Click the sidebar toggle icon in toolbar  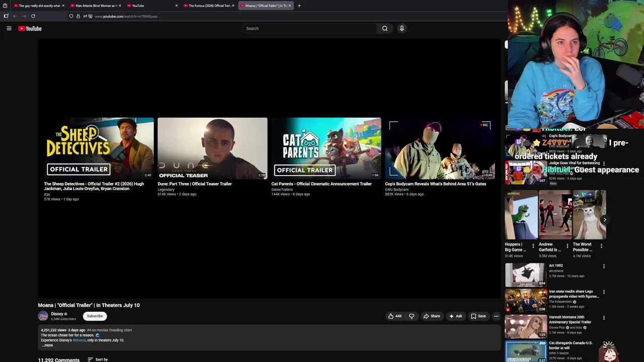click(x=6, y=16)
